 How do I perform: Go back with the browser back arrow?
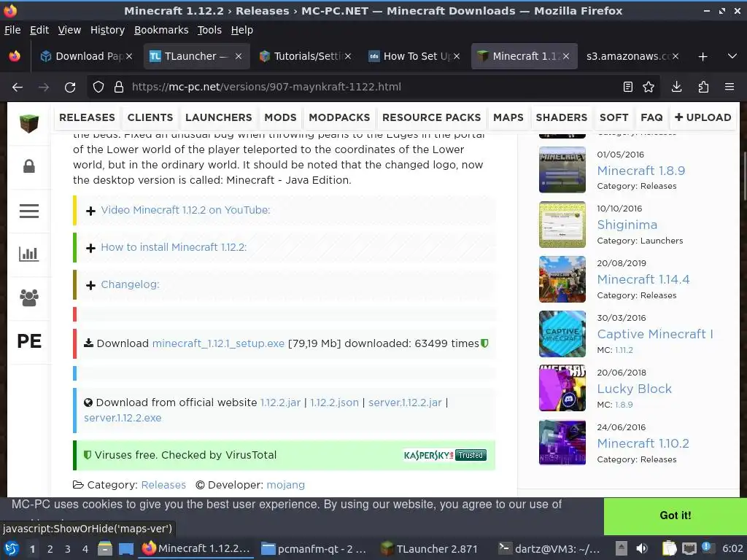click(x=18, y=87)
